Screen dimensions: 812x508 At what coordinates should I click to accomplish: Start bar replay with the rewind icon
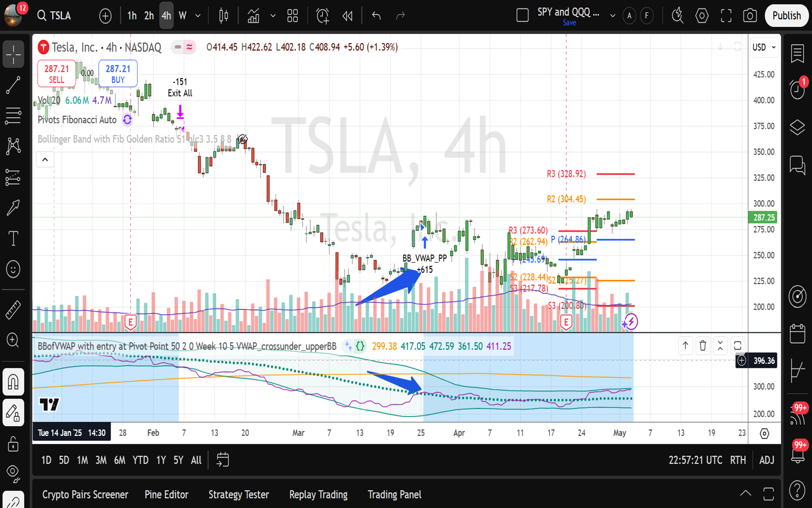pos(348,16)
